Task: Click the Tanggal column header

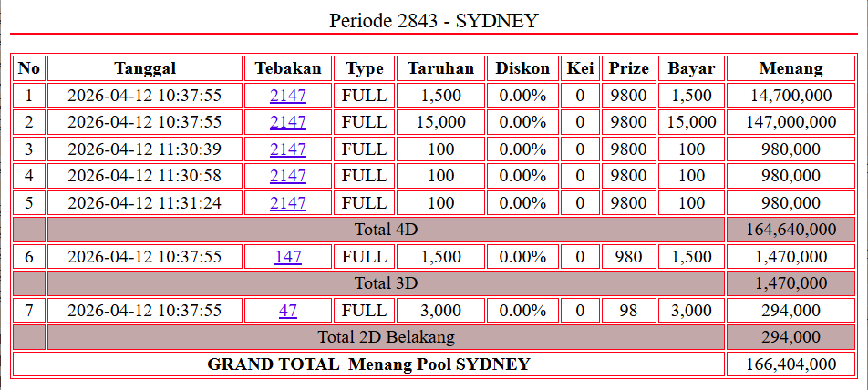Action: pyautogui.click(x=145, y=68)
